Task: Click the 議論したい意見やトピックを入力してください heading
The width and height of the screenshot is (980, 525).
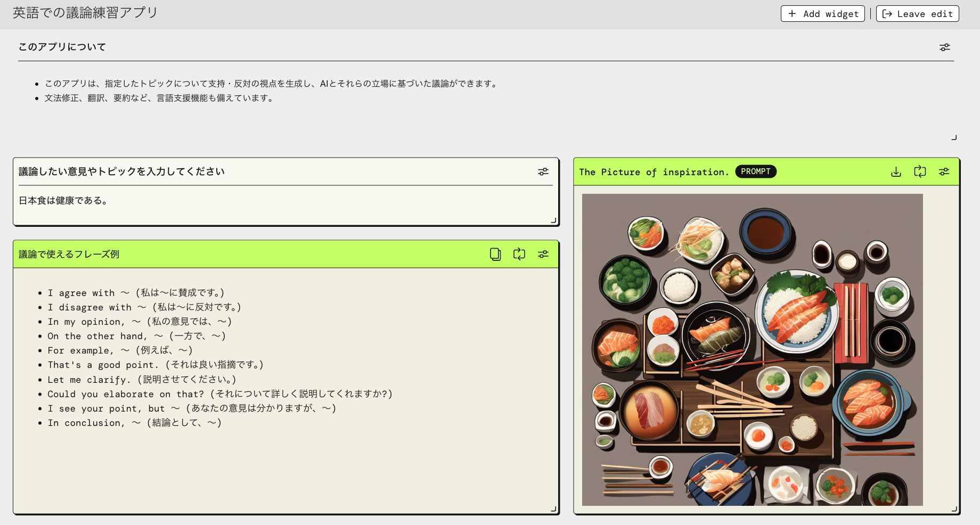Action: pos(122,171)
